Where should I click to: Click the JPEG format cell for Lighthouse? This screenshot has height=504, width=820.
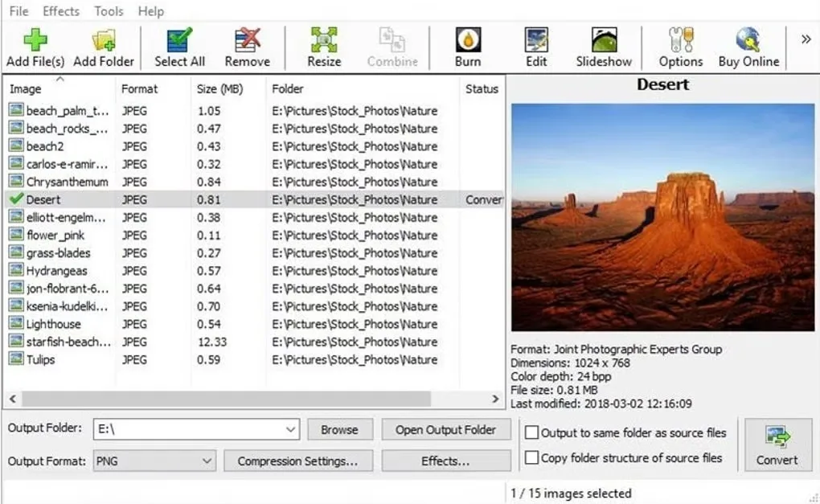point(134,324)
